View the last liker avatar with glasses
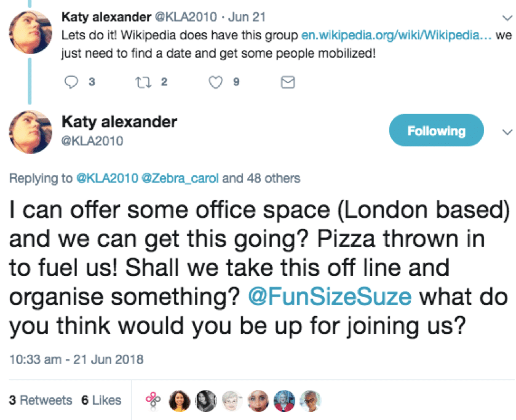The image size is (516, 420). click(x=310, y=401)
